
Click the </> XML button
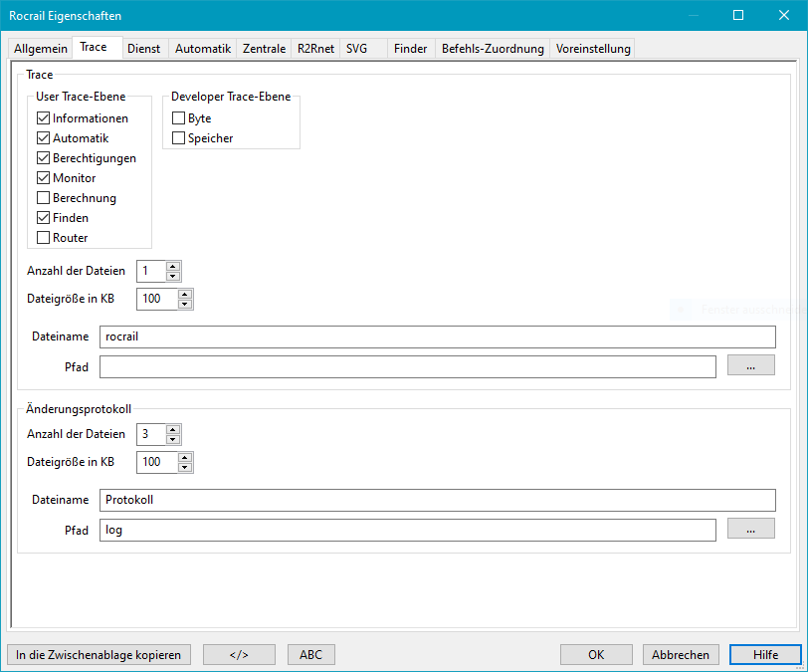[239, 654]
